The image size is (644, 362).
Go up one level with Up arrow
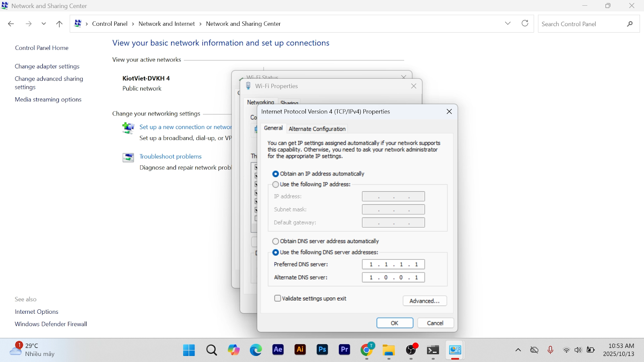pos(59,24)
